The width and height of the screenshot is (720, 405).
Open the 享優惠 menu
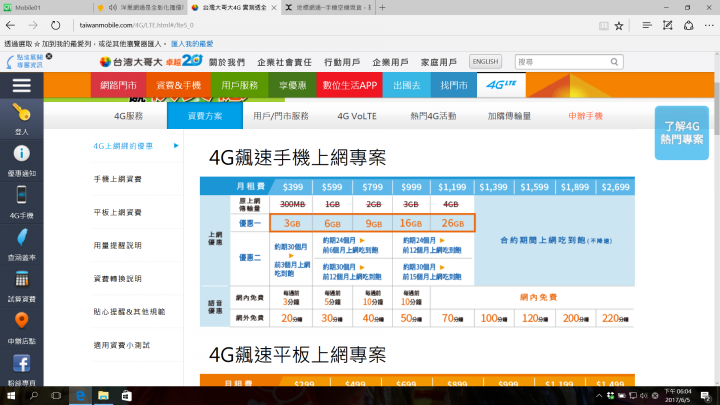coord(292,85)
